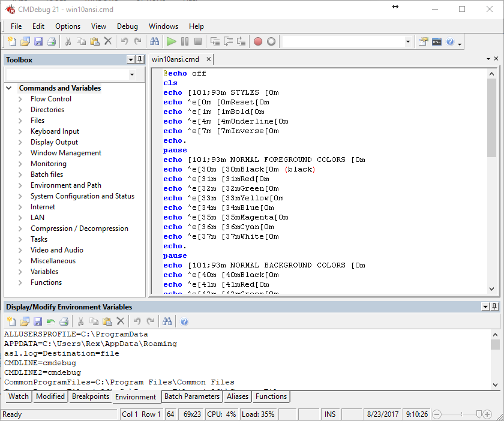Image resolution: width=504 pixels, height=421 pixels.
Task: Stop debugging with the Stop icon
Action: coord(198,41)
